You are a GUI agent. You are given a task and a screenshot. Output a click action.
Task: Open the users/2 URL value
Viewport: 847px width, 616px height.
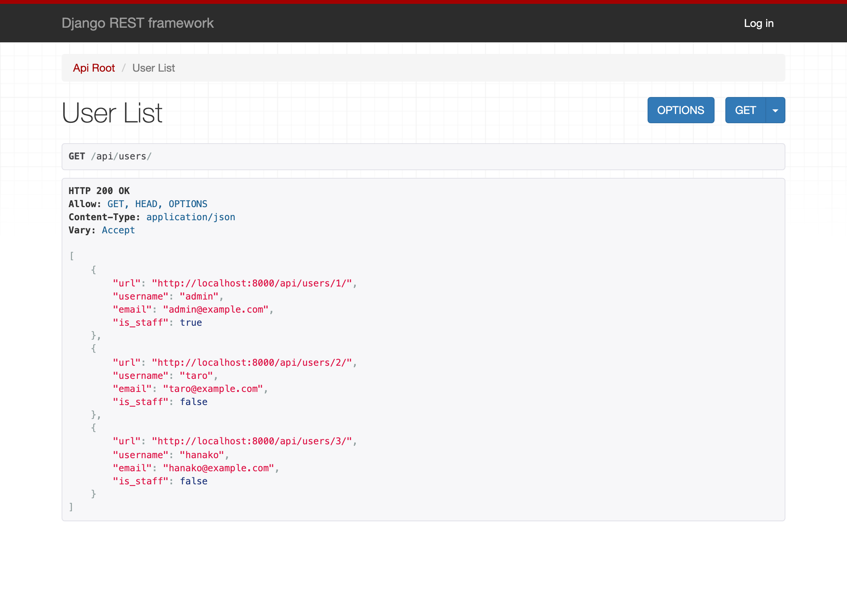click(252, 363)
